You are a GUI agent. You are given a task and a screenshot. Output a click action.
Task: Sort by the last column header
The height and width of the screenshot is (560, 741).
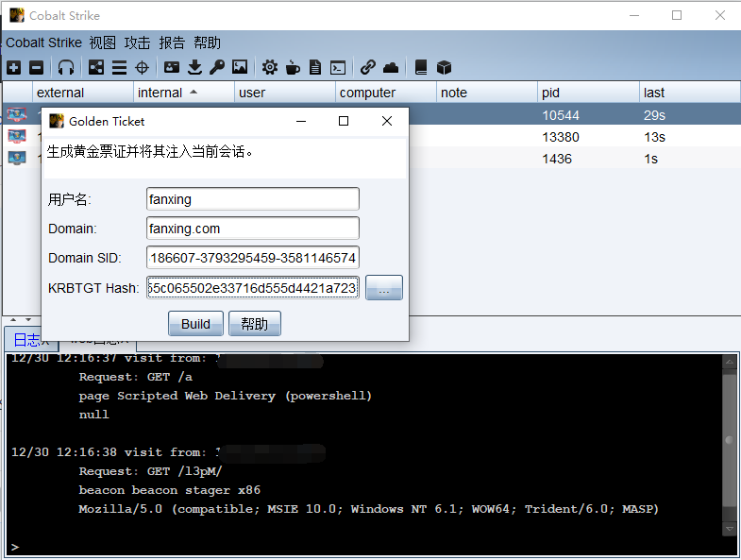point(690,93)
